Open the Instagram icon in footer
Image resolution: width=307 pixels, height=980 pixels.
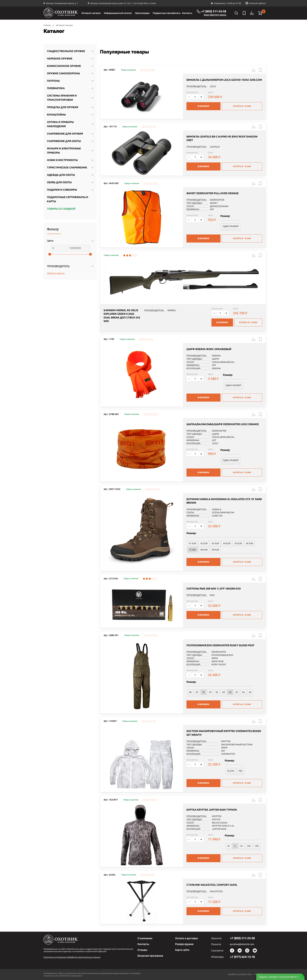[247, 950]
